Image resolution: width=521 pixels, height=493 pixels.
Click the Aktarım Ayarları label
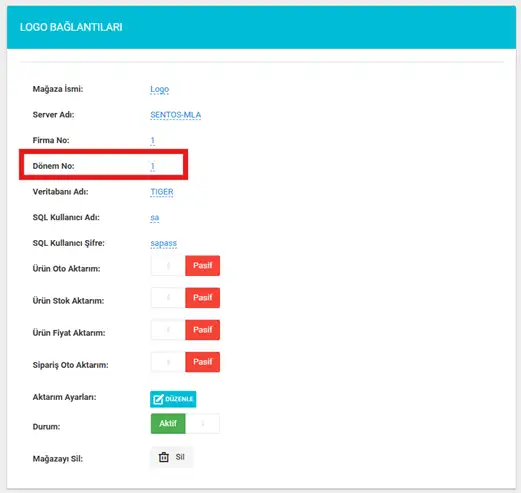[64, 397]
